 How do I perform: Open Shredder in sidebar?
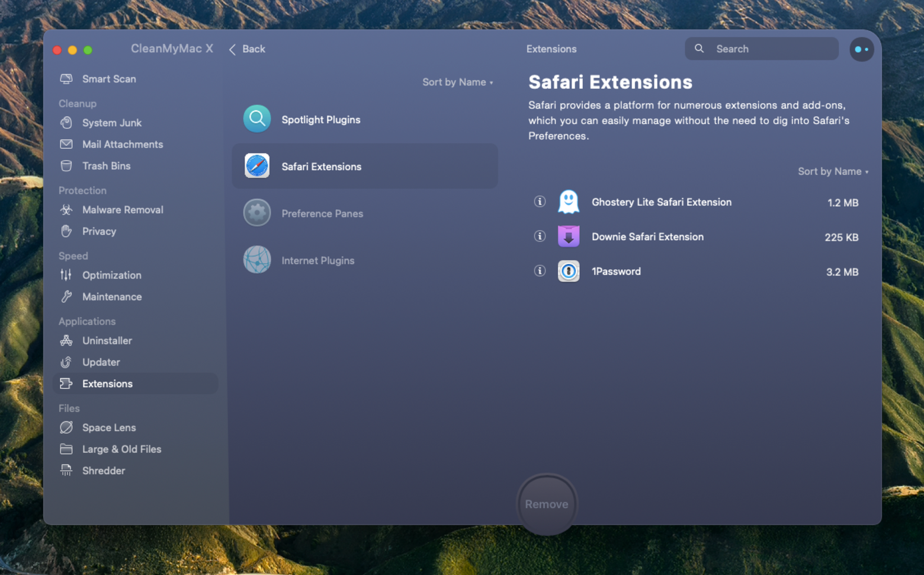pyautogui.click(x=104, y=471)
